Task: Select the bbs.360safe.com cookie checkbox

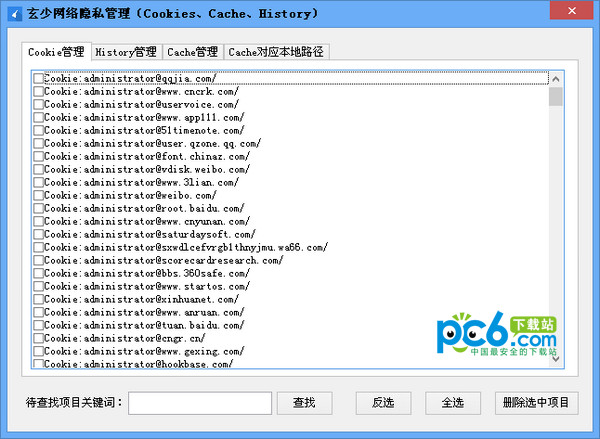Action: 38,273
